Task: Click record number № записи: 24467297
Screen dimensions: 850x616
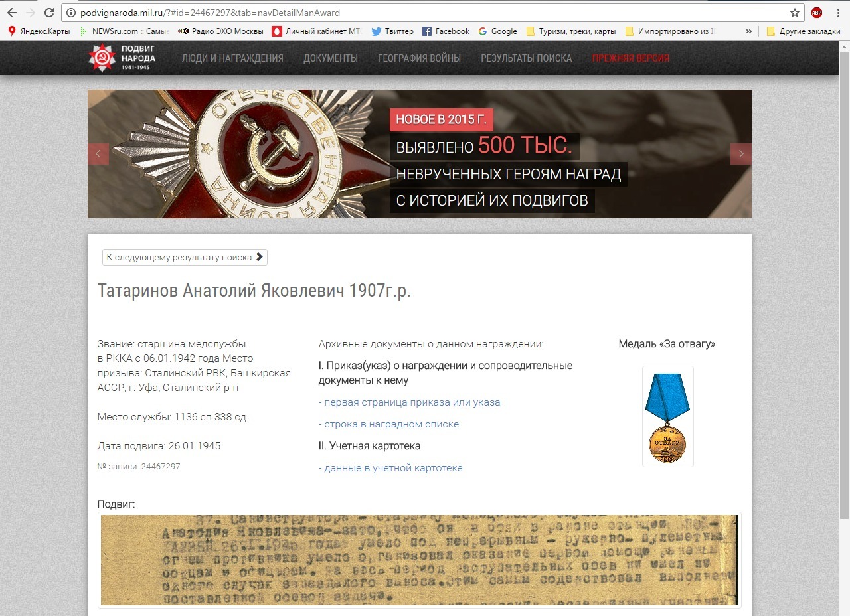Action: tap(139, 467)
